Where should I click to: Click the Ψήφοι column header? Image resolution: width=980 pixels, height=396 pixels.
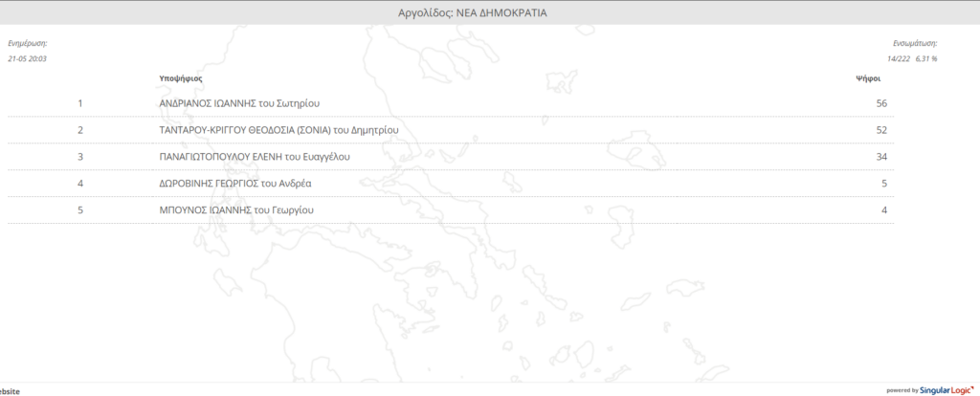tap(868, 78)
